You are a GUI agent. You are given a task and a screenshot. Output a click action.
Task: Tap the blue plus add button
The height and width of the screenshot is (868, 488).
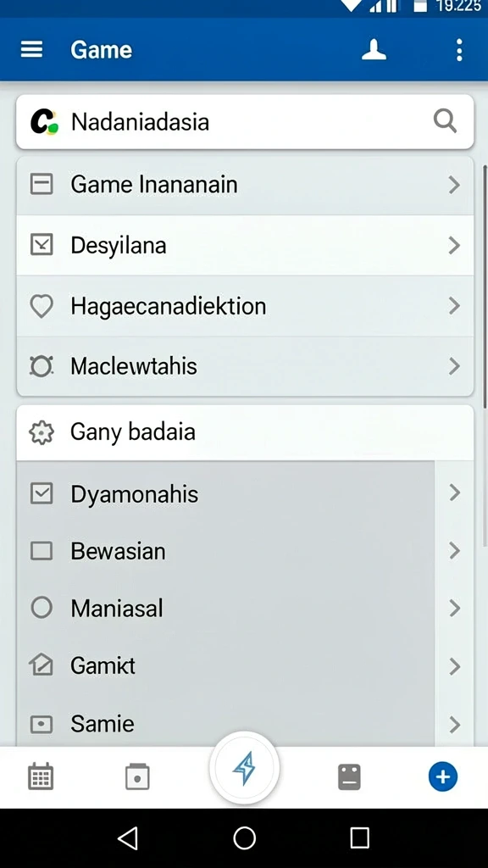coord(442,776)
